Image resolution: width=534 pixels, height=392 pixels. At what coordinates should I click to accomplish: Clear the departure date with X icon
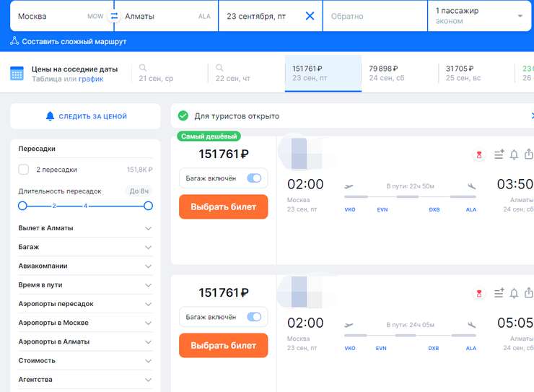(310, 16)
